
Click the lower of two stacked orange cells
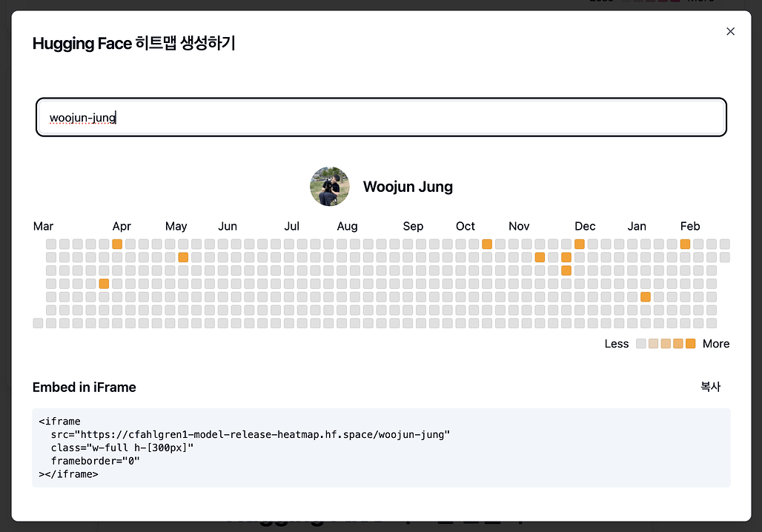point(566,270)
